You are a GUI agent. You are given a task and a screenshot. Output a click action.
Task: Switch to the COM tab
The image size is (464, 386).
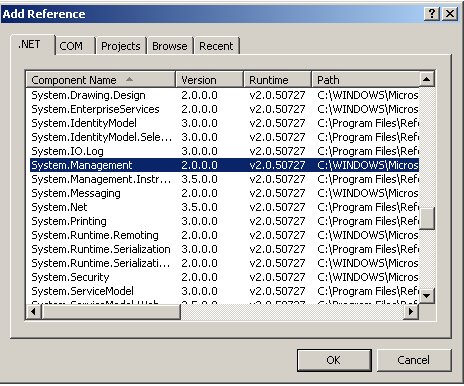point(75,46)
